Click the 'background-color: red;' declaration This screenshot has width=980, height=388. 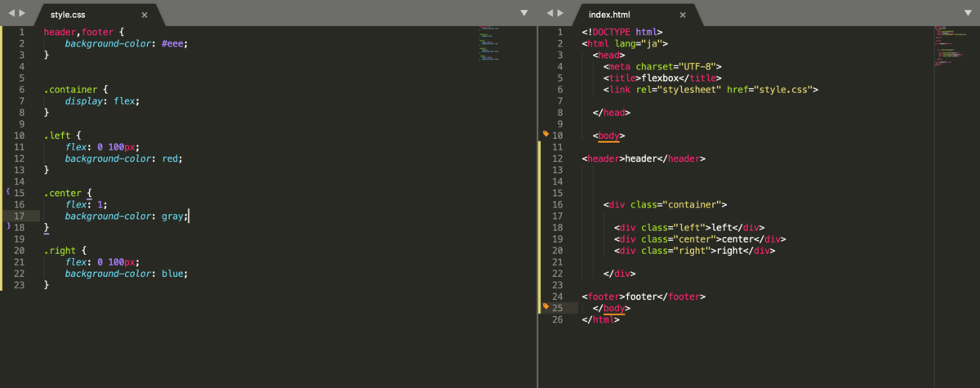[124, 158]
